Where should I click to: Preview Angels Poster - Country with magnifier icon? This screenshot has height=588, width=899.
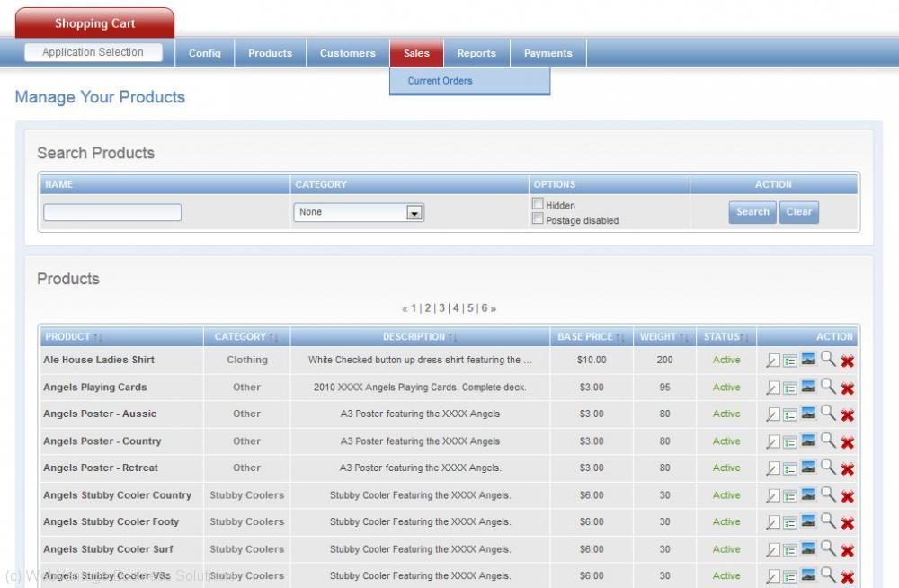(828, 441)
